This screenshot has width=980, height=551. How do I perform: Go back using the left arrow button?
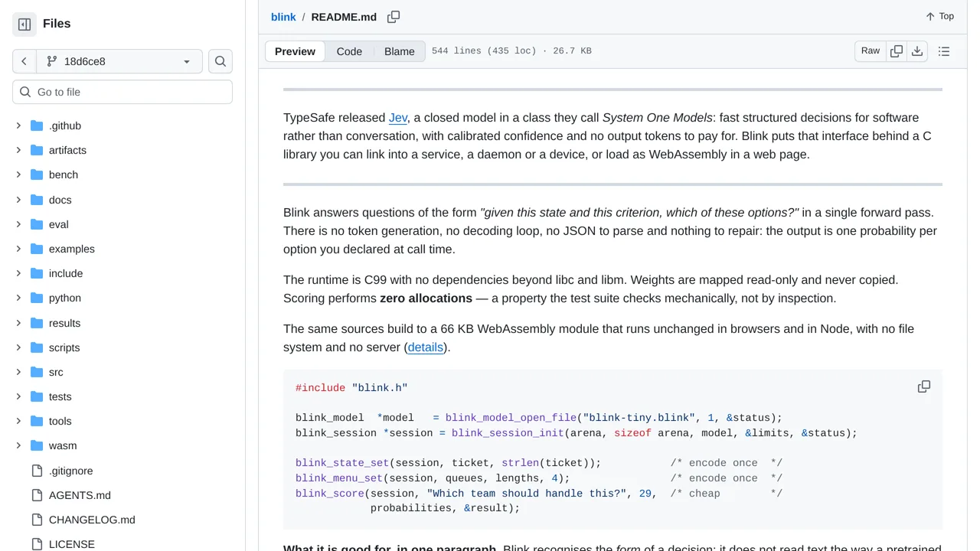coord(24,61)
